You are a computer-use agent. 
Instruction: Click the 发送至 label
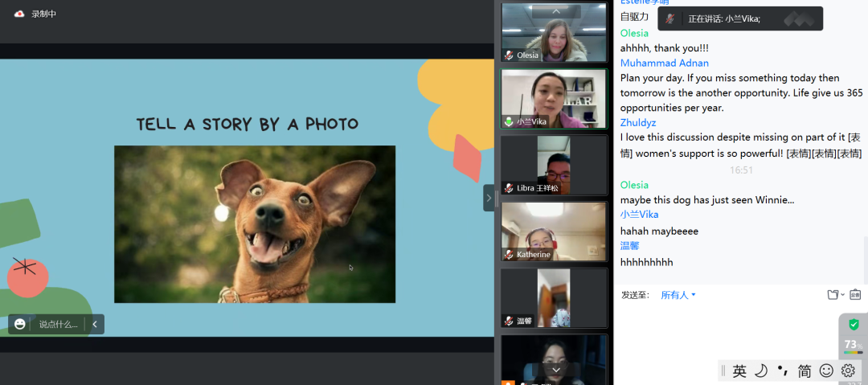tap(635, 295)
